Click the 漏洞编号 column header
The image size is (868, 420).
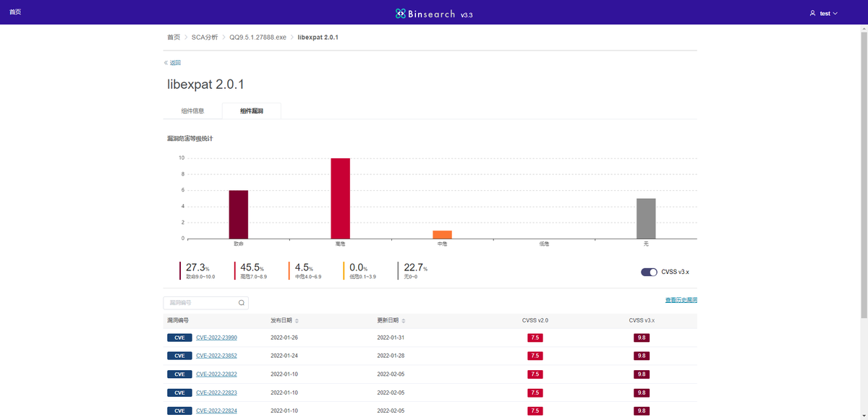178,320
